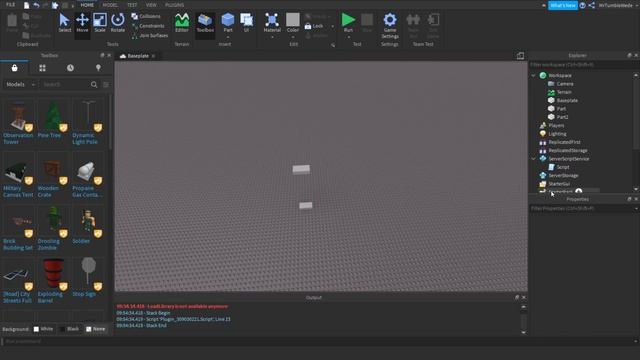Select the Select tool in ribbon
The height and width of the screenshot is (360, 640).
(x=64, y=23)
